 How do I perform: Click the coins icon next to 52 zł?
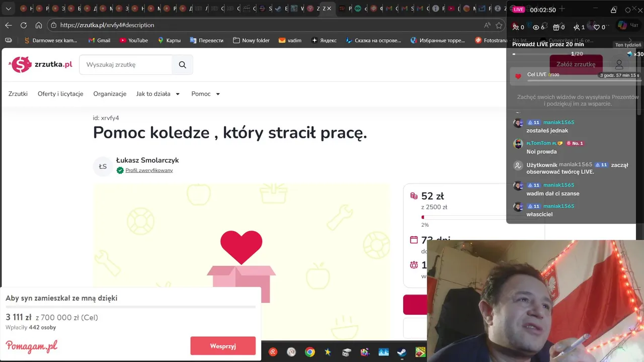pyautogui.click(x=414, y=196)
